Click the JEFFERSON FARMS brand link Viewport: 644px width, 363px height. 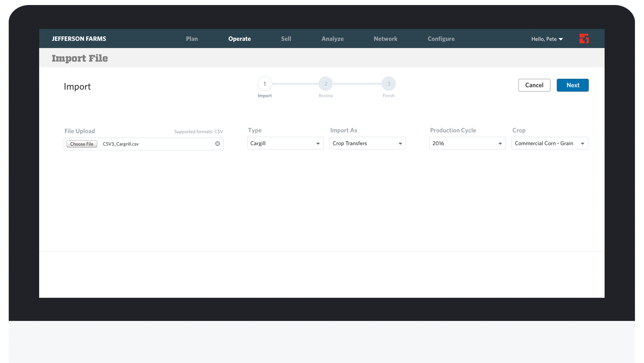79,39
